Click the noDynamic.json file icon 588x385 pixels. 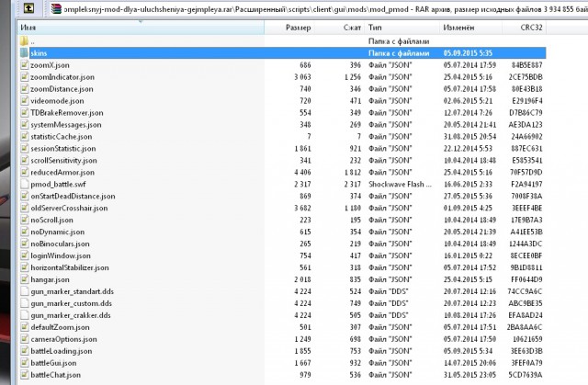pos(25,232)
